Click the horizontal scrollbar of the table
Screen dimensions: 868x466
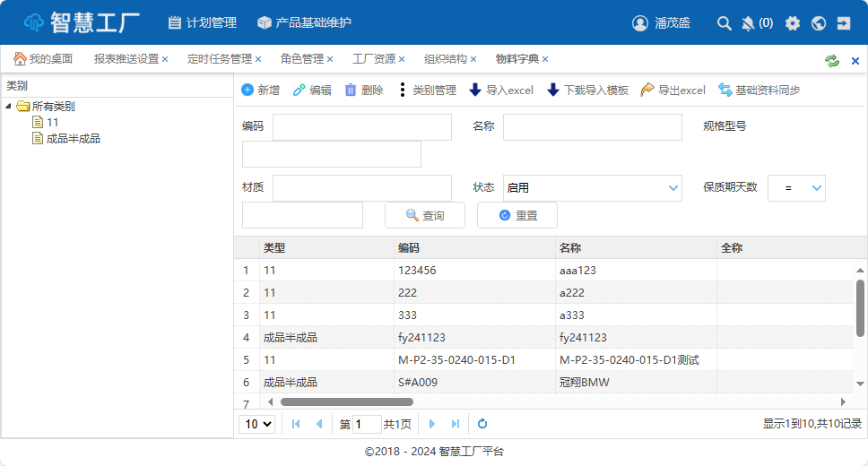click(346, 402)
